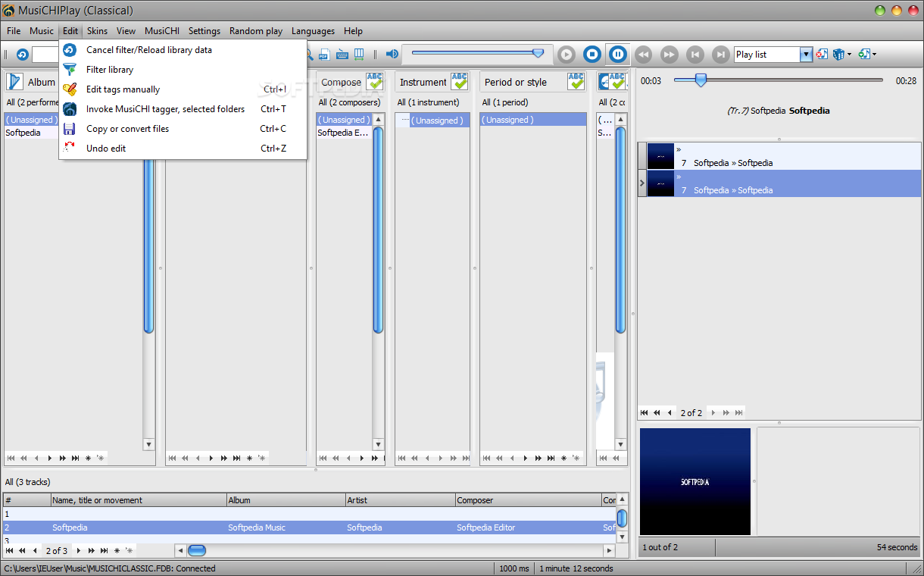Skip to the next track
Image resolution: width=924 pixels, height=576 pixels.
point(721,55)
